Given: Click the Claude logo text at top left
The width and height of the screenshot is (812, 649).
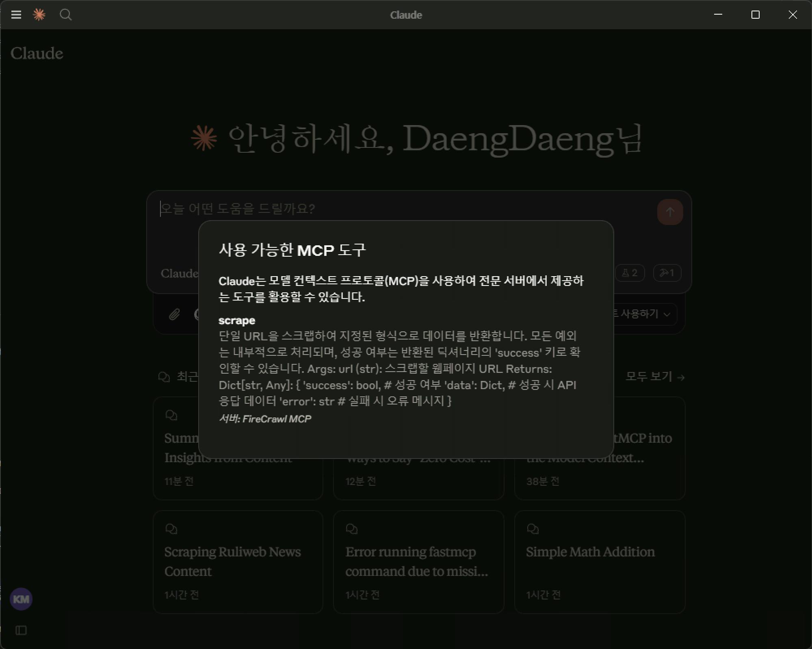Looking at the screenshot, I should 37,54.
